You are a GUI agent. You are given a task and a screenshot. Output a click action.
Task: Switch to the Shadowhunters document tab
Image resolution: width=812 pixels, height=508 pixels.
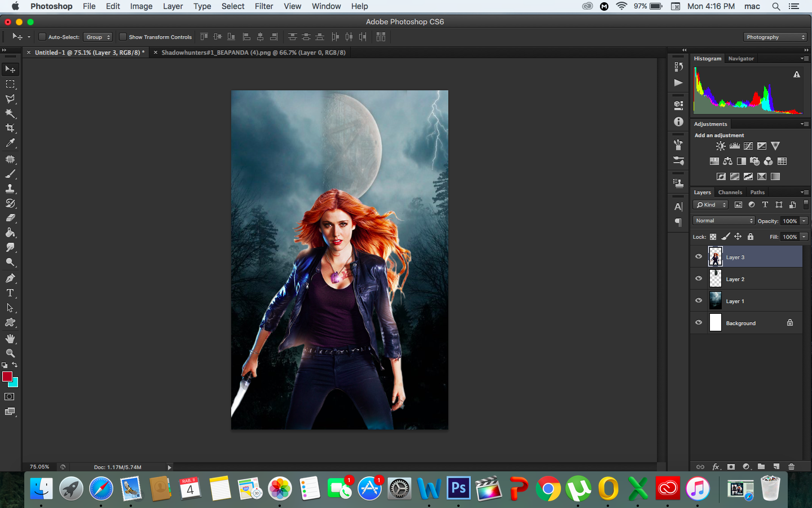[x=253, y=52]
